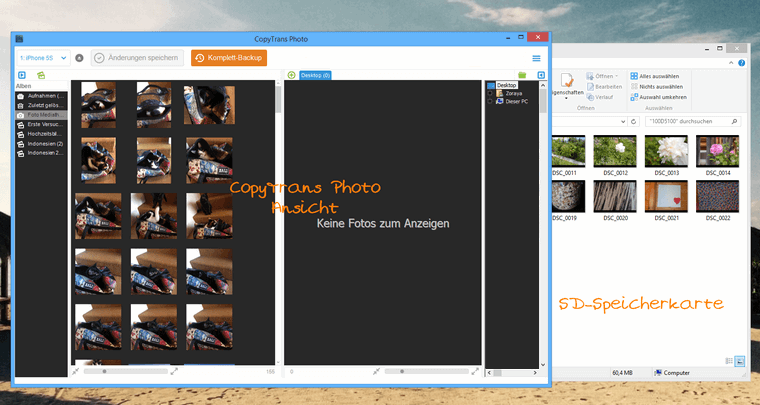Click shrink thumbnails icon in PC pane
The height and width of the screenshot is (405, 760).
(377, 372)
